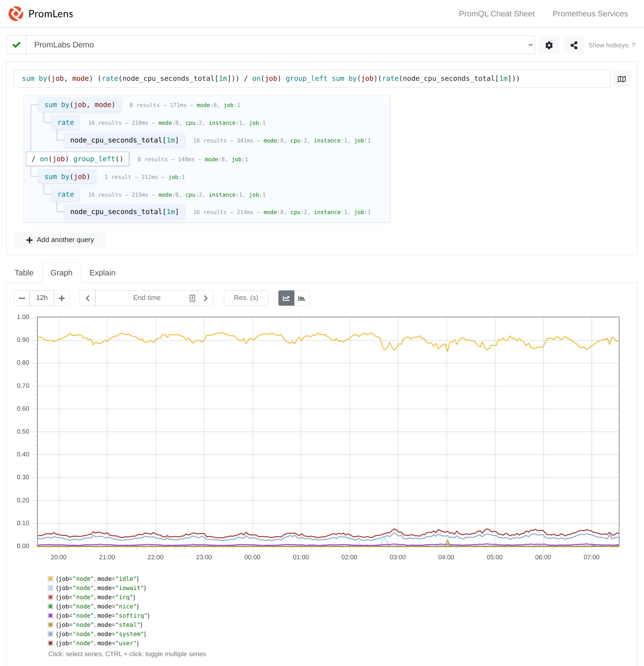Viewport: 644px width, 666px height.
Task: Click the share query icon
Action: pyautogui.click(x=573, y=45)
